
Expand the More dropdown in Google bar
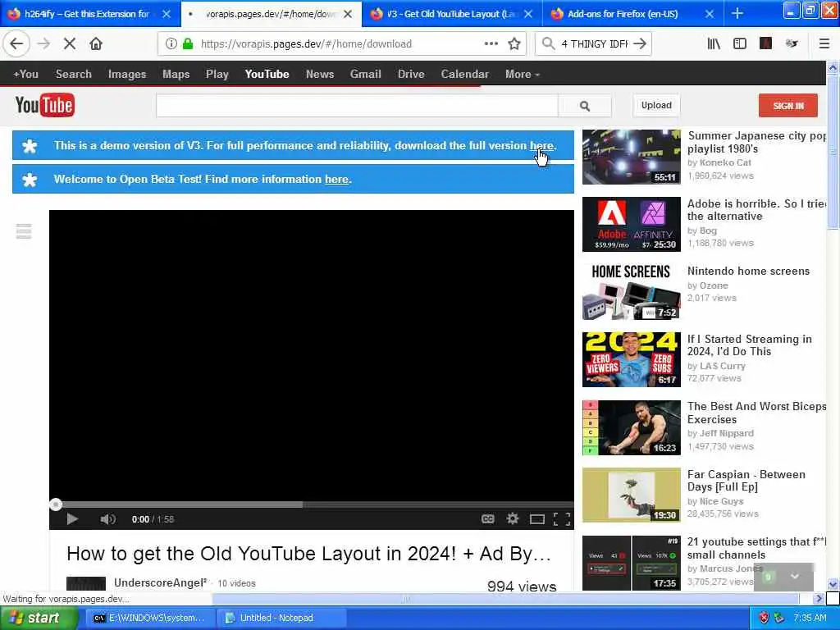[523, 74]
